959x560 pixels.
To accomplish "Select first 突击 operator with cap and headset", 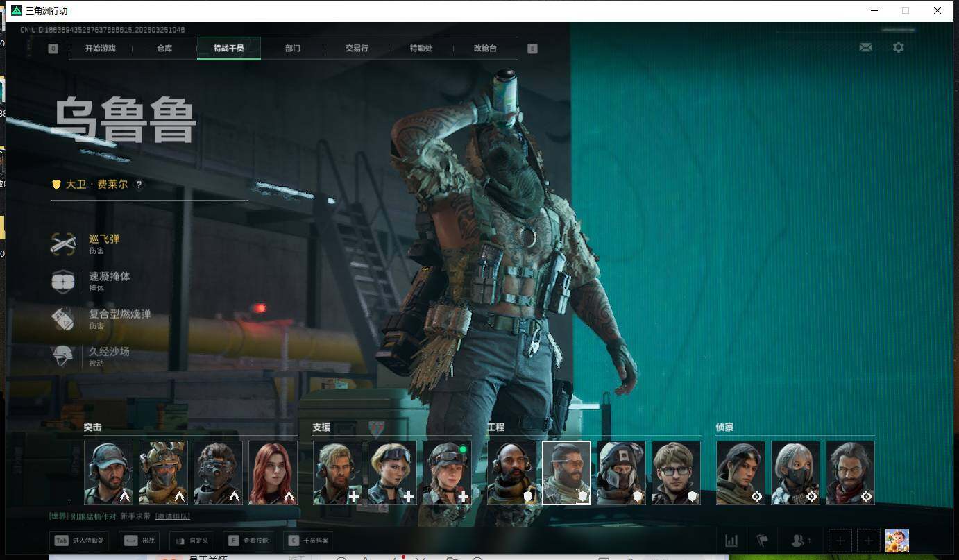I will pos(108,473).
